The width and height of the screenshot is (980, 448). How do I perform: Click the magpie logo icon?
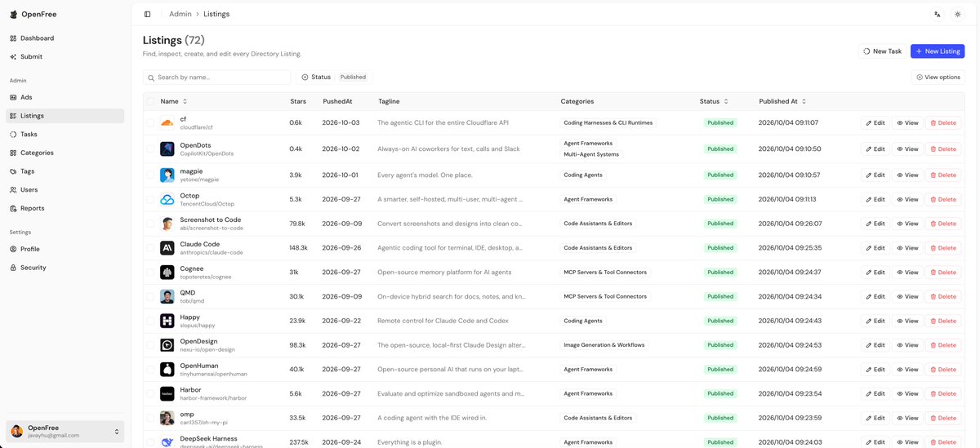click(167, 175)
